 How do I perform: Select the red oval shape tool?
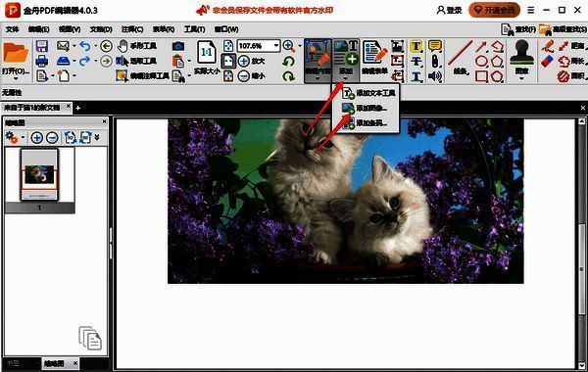[481, 61]
